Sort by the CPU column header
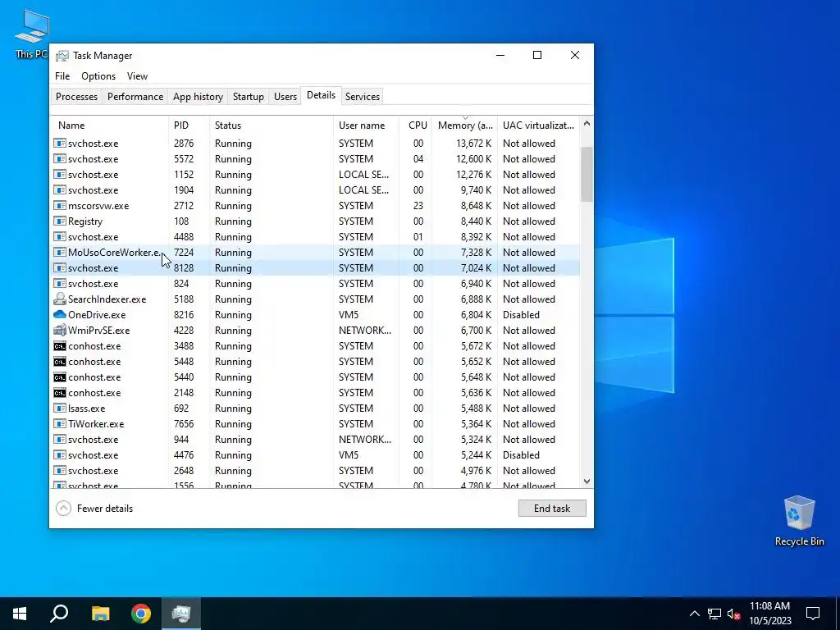Image resolution: width=840 pixels, height=630 pixels. 416,126
